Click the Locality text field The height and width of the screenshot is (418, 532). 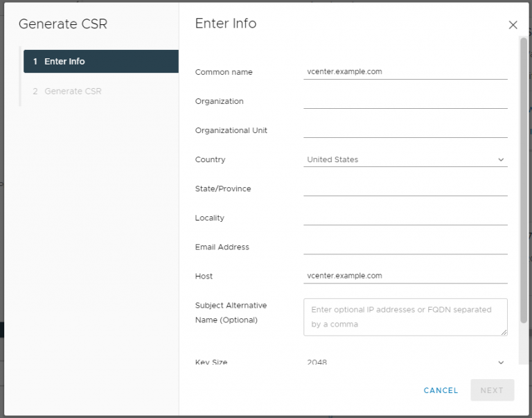click(x=405, y=217)
